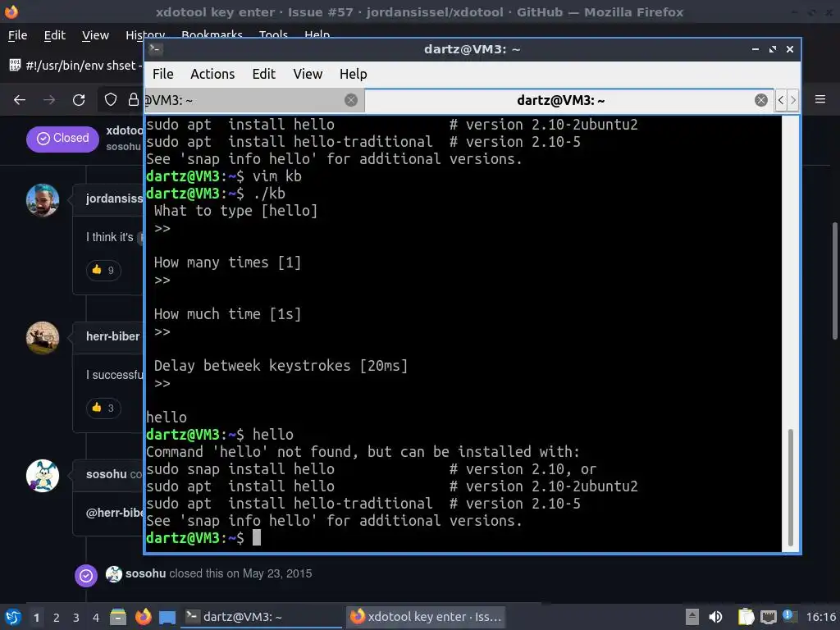Switch to workspace 3

point(76,618)
